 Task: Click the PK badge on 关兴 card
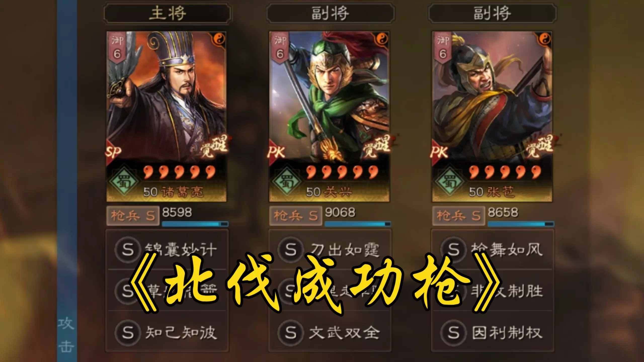click(277, 152)
